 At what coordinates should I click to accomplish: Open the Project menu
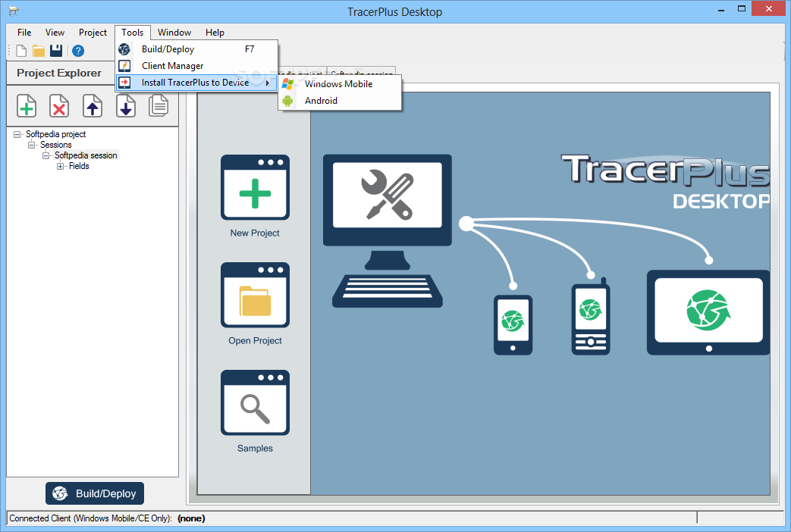coord(93,33)
